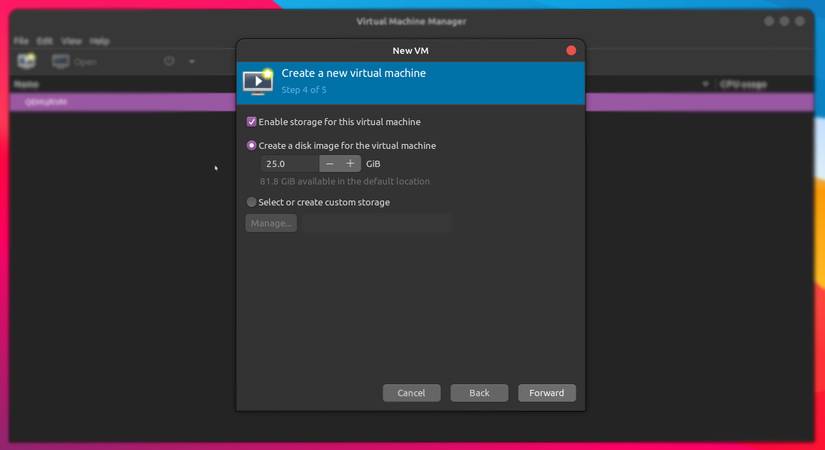This screenshot has width=825, height=450.
Task: Open the column dropdown arrow beside CPU usage
Action: click(705, 84)
